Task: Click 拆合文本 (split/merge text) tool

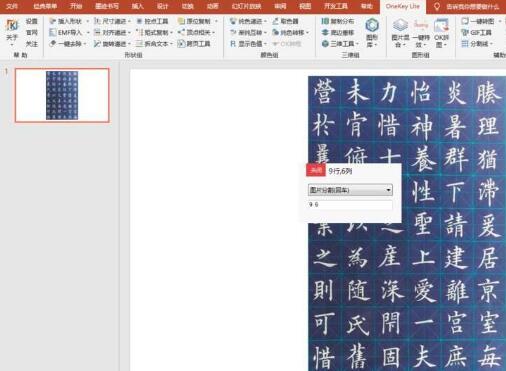Action: click(x=152, y=44)
